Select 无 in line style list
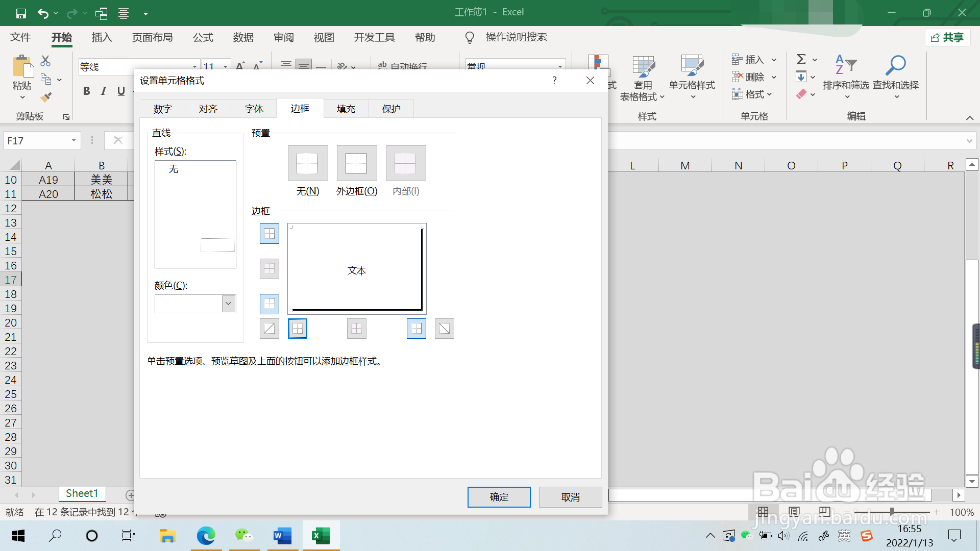 pyautogui.click(x=174, y=169)
